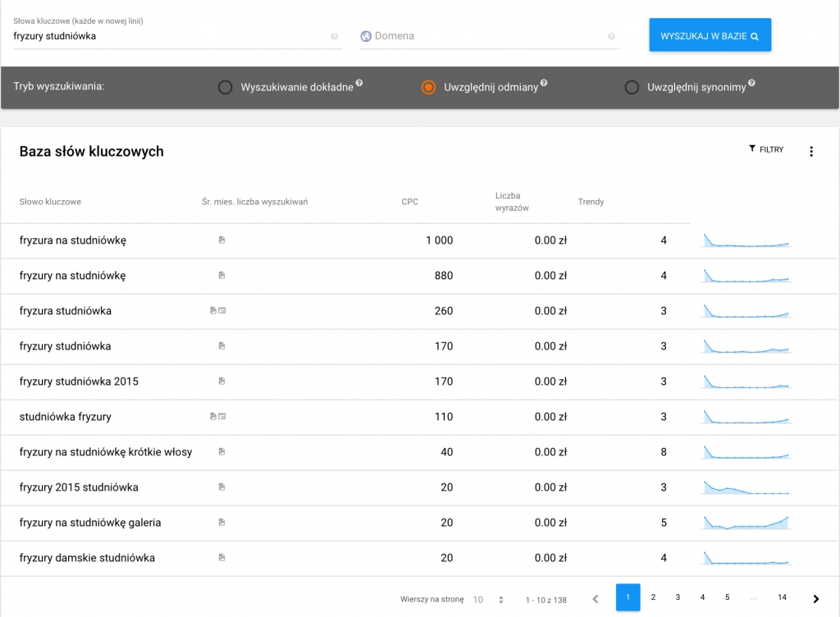Click help icon next to Wyszukiwanie dokładne

point(359,84)
